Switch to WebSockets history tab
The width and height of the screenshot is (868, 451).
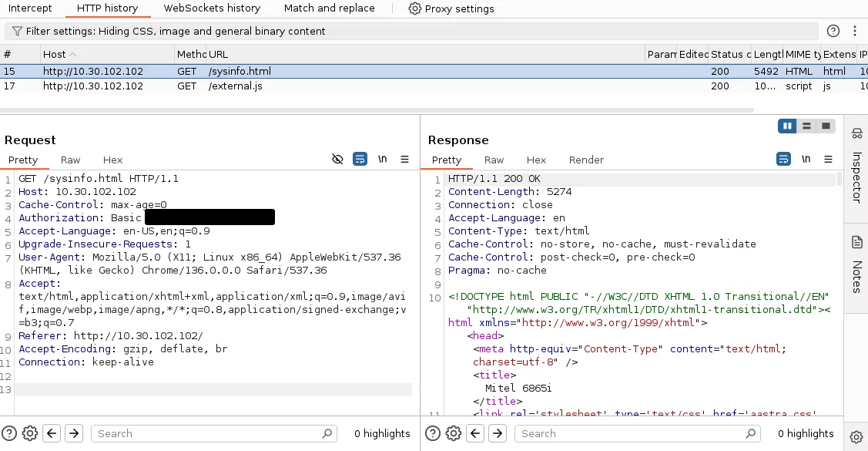point(212,8)
